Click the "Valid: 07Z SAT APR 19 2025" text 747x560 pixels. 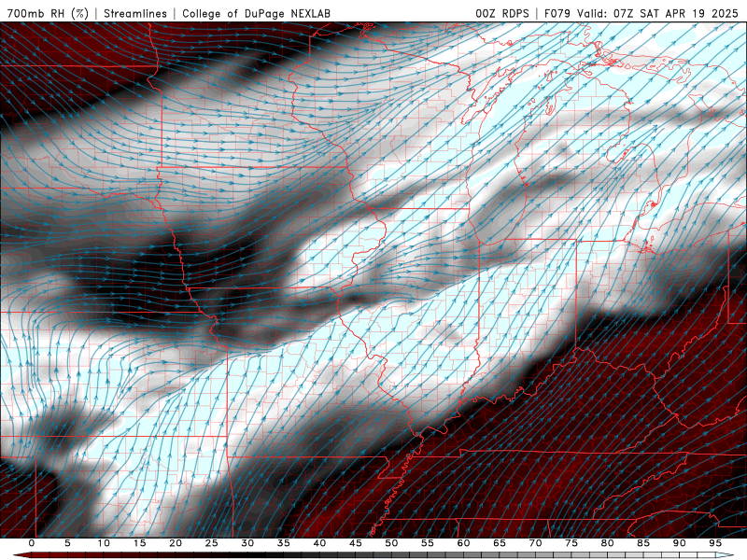659,13
